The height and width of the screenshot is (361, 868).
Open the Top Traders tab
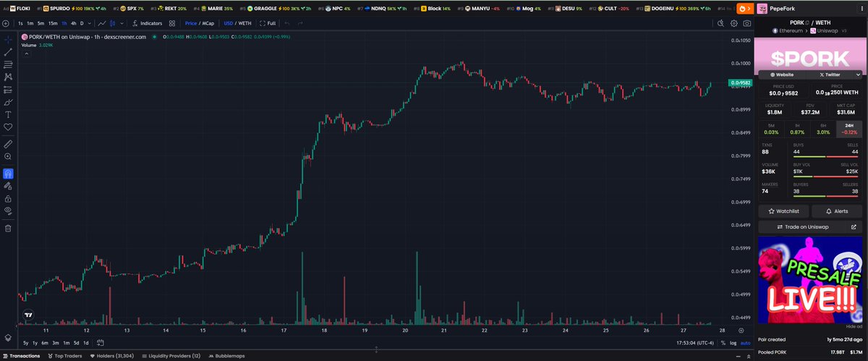[64, 356]
